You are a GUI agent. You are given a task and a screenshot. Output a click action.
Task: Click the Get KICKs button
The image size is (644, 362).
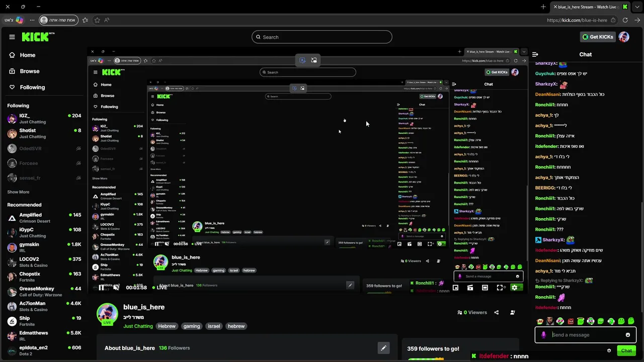coord(598,37)
